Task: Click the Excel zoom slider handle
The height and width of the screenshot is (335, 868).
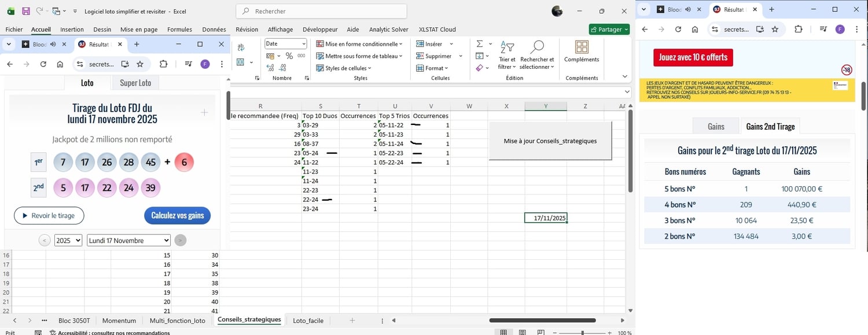Action: pos(582,333)
